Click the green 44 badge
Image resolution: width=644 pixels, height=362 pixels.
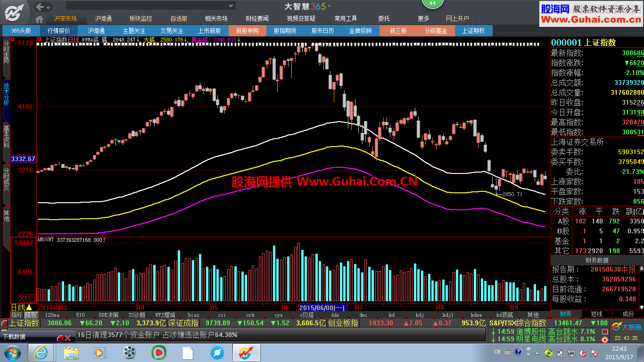pos(432,4)
